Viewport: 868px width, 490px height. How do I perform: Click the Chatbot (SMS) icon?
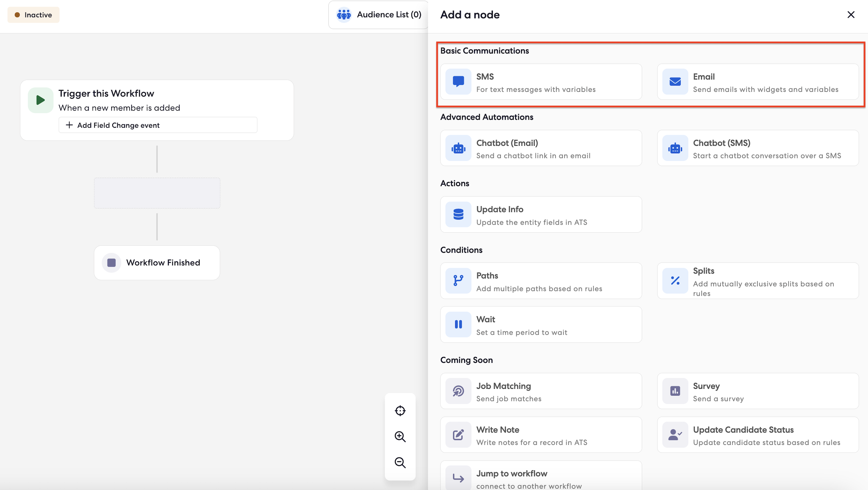[675, 148]
